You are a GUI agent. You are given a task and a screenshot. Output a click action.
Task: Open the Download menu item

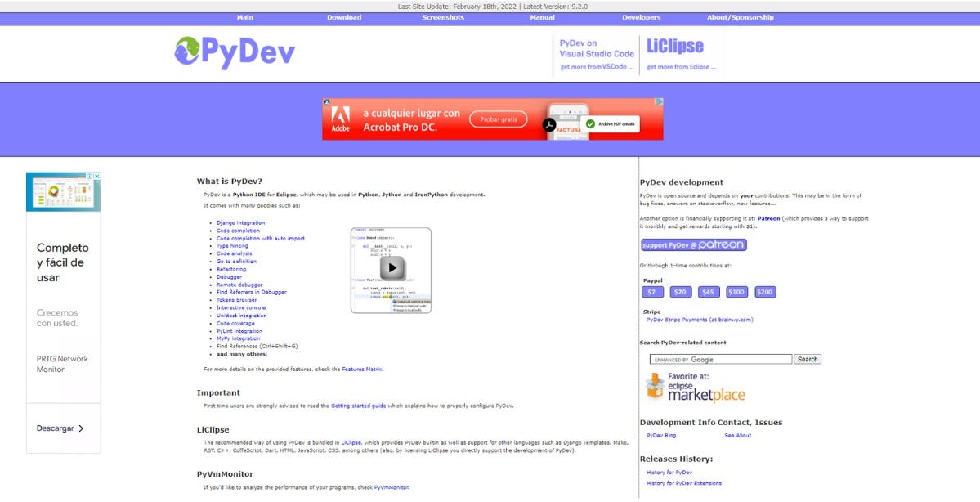(x=344, y=17)
